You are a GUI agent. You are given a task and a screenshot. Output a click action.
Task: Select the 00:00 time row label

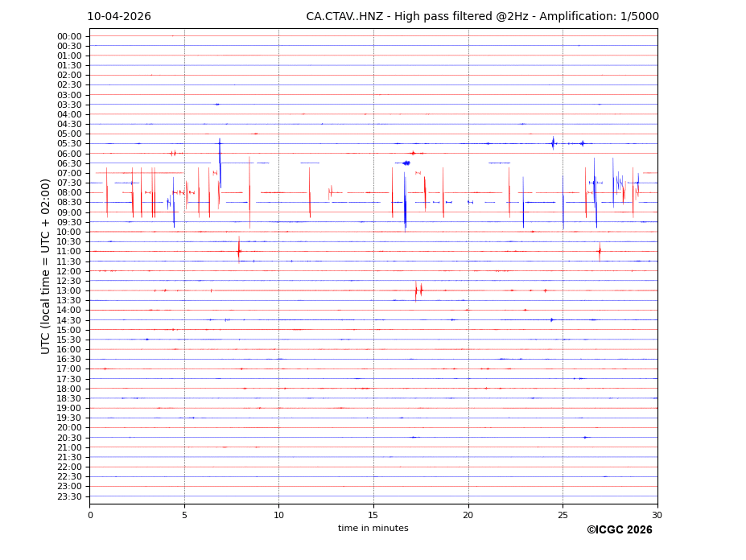tap(69, 36)
